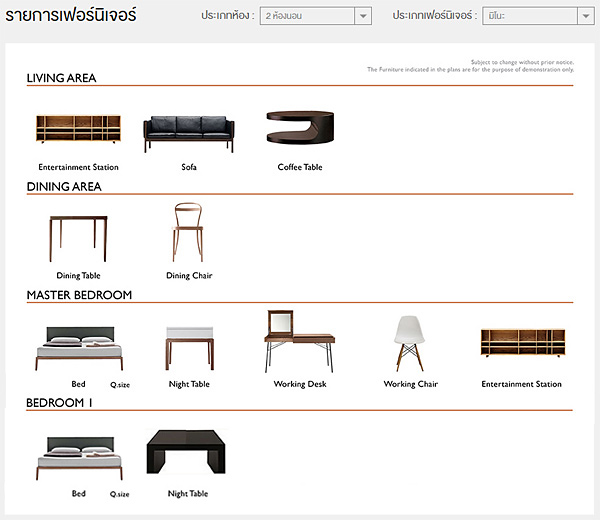This screenshot has width=600, height=520.
Task: Select the Dining Table image
Action: [78, 238]
